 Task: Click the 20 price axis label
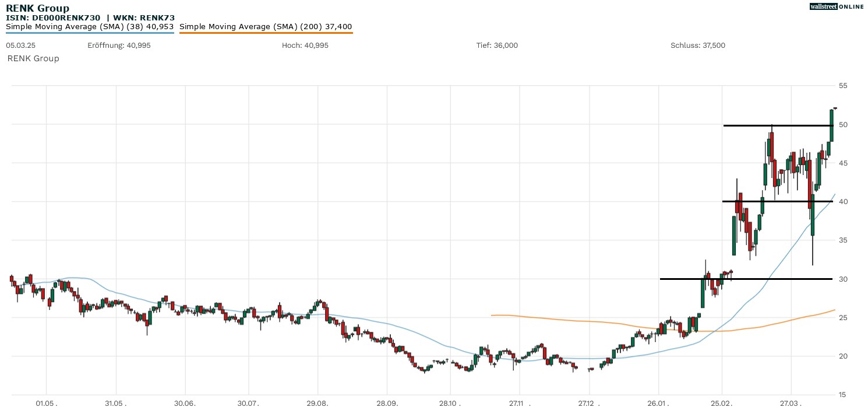843,356
